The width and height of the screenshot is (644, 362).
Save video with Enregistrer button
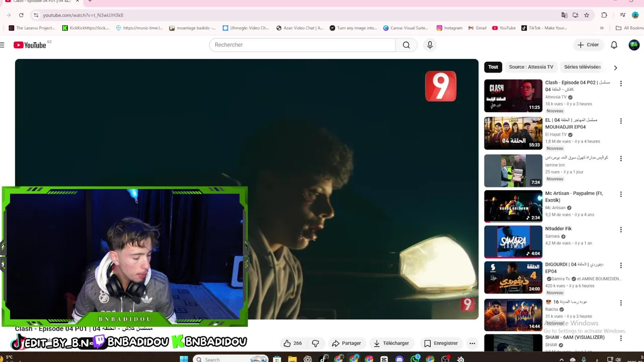point(441,343)
